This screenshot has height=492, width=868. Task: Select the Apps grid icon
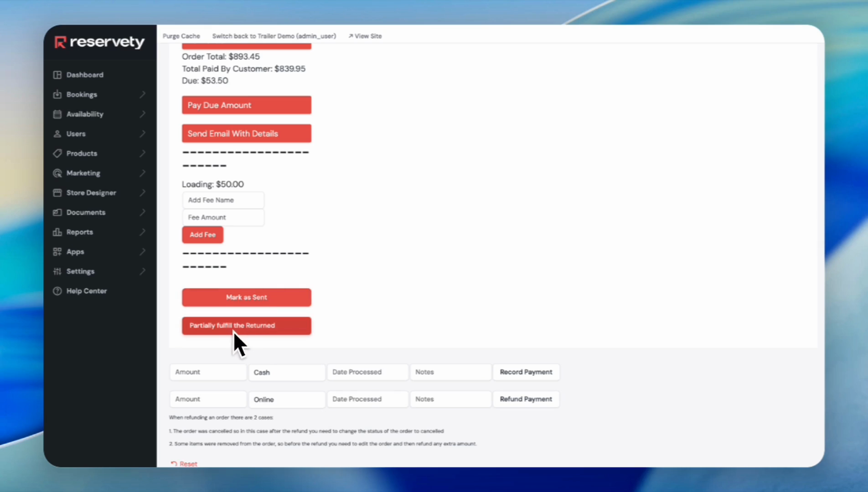(x=57, y=251)
